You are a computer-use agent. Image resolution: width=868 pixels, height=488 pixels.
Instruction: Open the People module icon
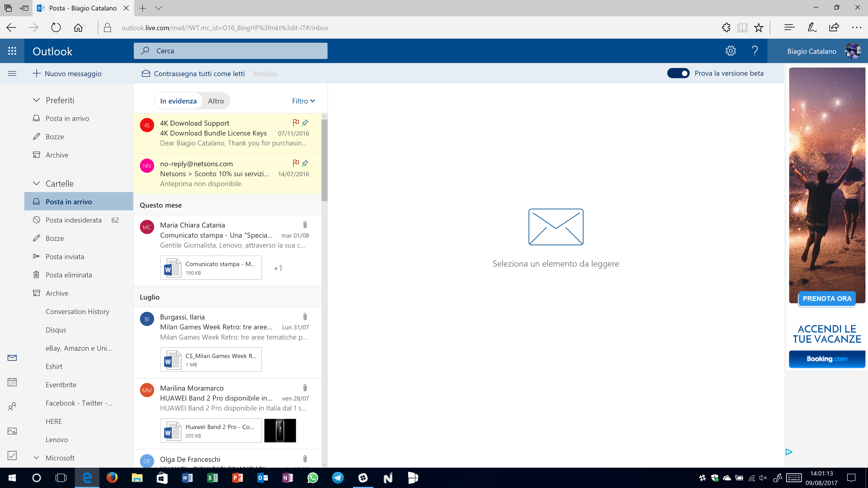click(x=12, y=406)
